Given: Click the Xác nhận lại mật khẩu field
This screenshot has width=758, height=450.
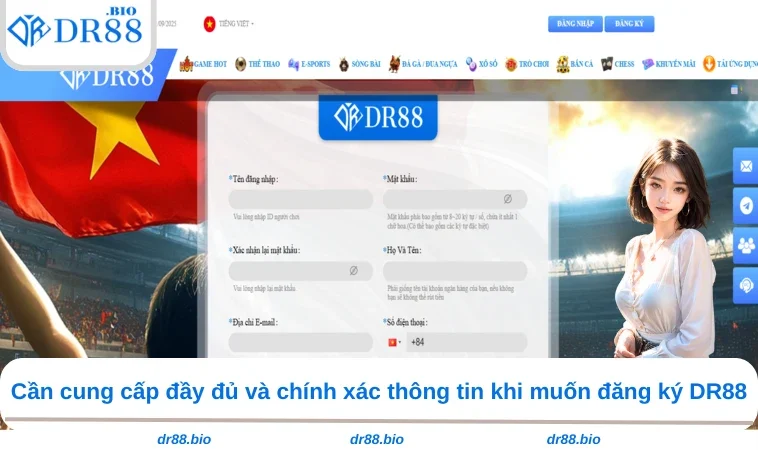Looking at the screenshot, I should click(x=300, y=271).
